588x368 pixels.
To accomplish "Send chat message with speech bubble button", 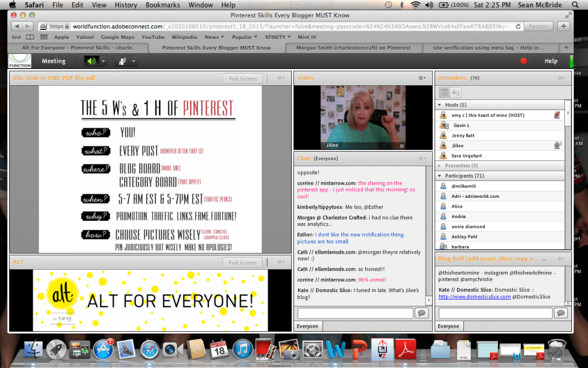I will 421,313.
